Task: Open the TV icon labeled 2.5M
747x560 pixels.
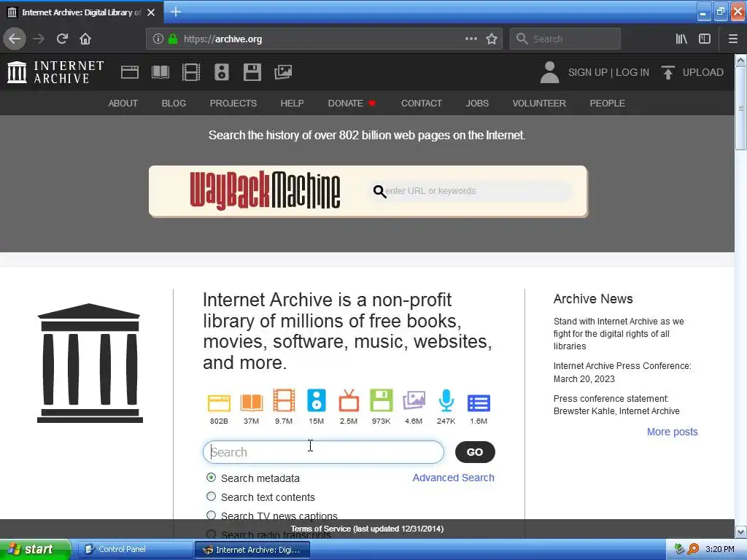Action: point(349,400)
